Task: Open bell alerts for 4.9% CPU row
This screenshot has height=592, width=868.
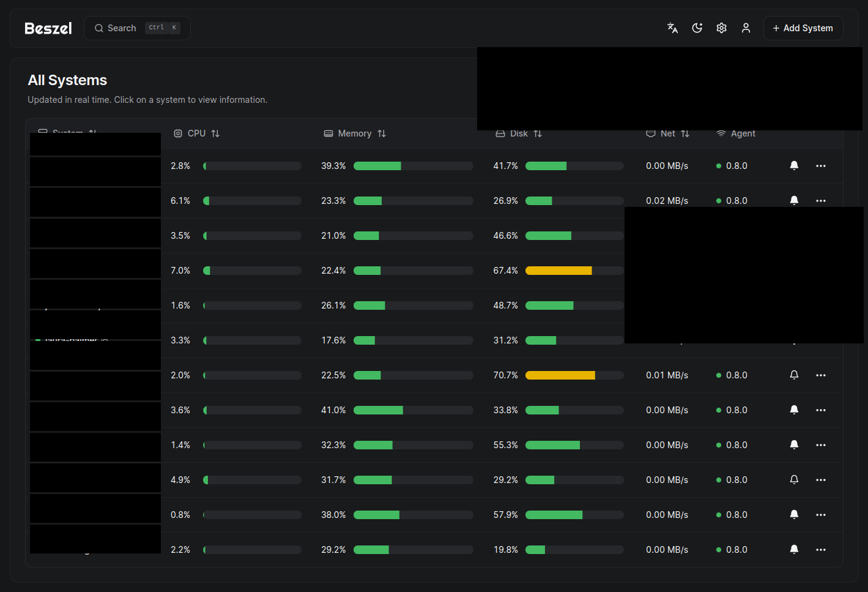Action: coord(794,480)
